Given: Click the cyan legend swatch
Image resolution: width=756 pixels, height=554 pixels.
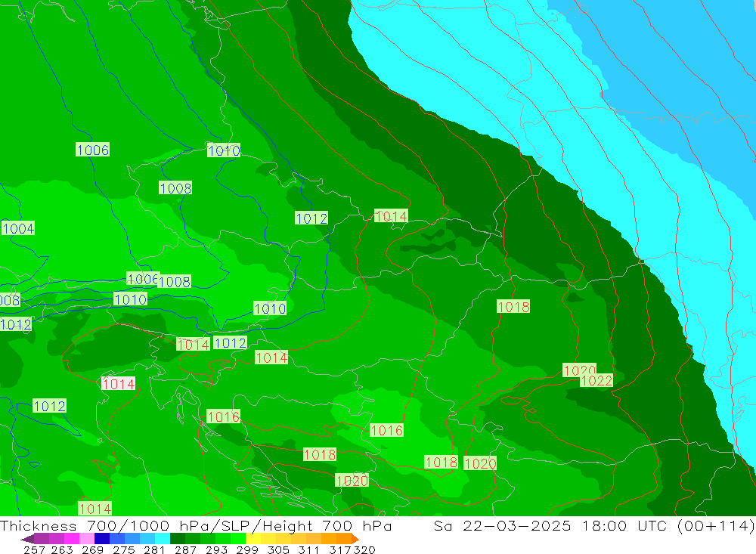Looking at the screenshot, I should click(163, 539).
